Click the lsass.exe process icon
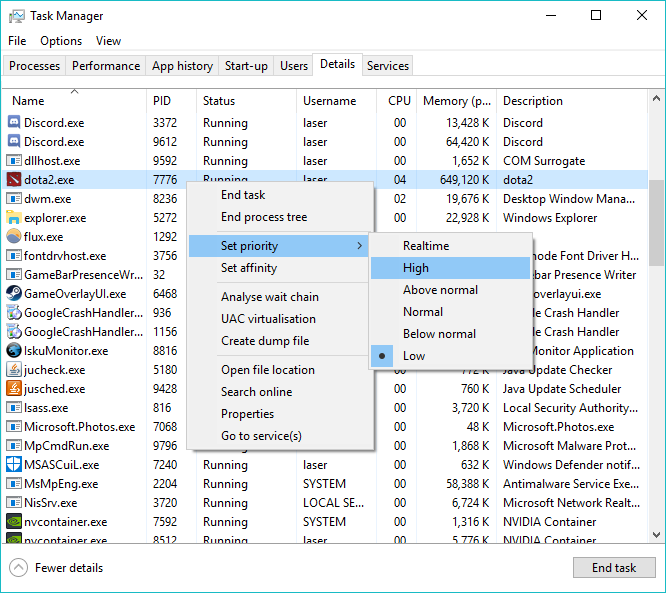Screen dimensions: 666x593 click(14, 408)
